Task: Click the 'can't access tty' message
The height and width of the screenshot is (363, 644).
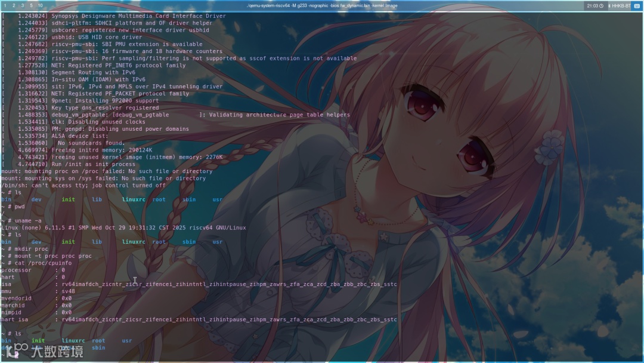Action: click(x=83, y=186)
